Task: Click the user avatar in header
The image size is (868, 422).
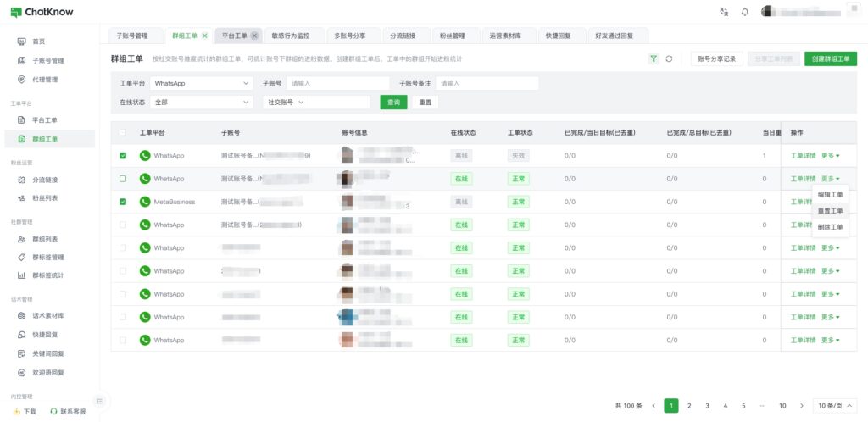Action: click(767, 12)
